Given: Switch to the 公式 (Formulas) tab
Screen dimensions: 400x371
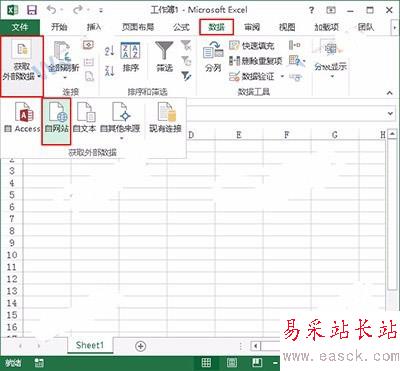Looking at the screenshot, I should coord(181,27).
